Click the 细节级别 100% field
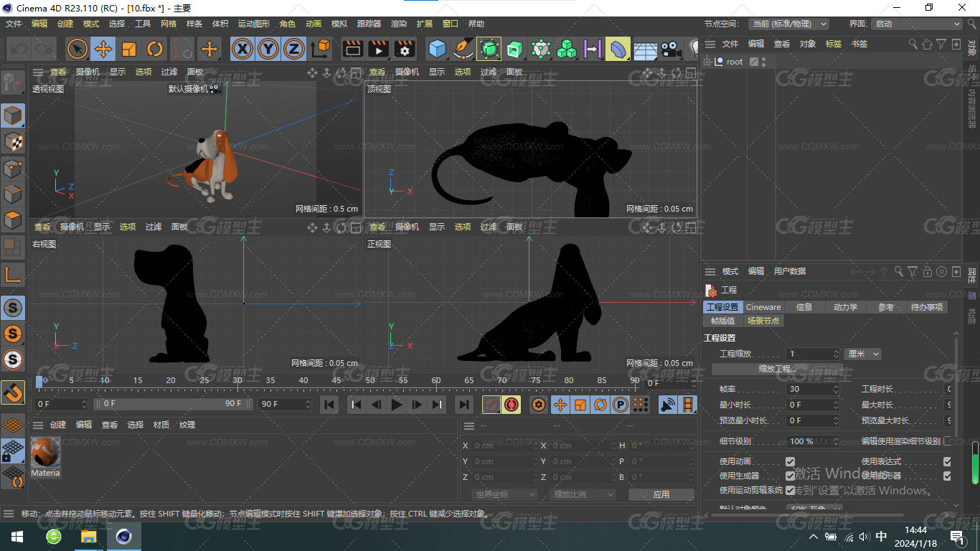The width and height of the screenshot is (980, 551). point(813,441)
